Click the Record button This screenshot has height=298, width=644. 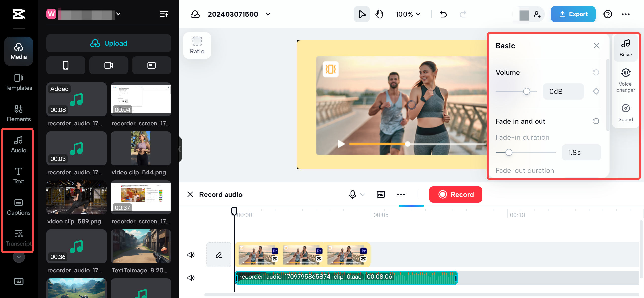click(456, 194)
